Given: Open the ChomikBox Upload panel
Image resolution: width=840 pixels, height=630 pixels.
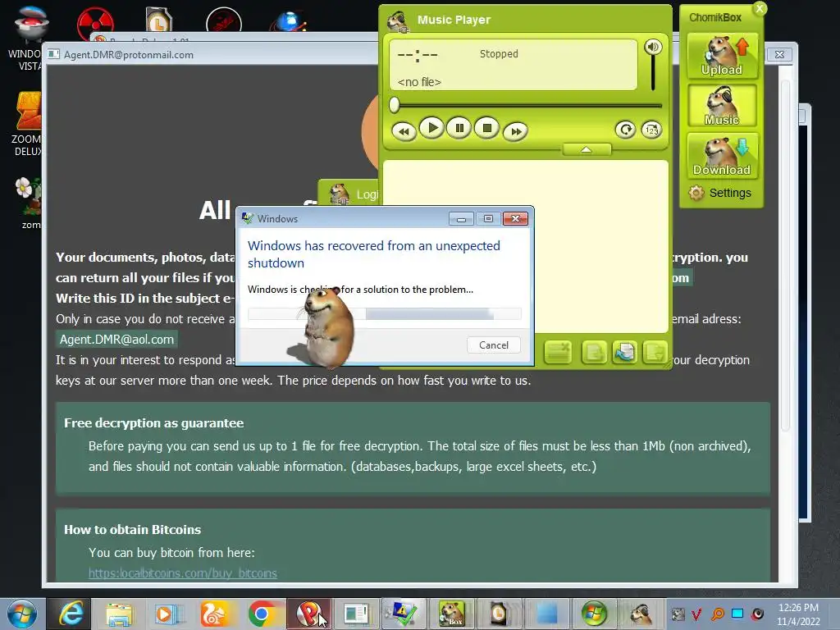Looking at the screenshot, I should 722,56.
